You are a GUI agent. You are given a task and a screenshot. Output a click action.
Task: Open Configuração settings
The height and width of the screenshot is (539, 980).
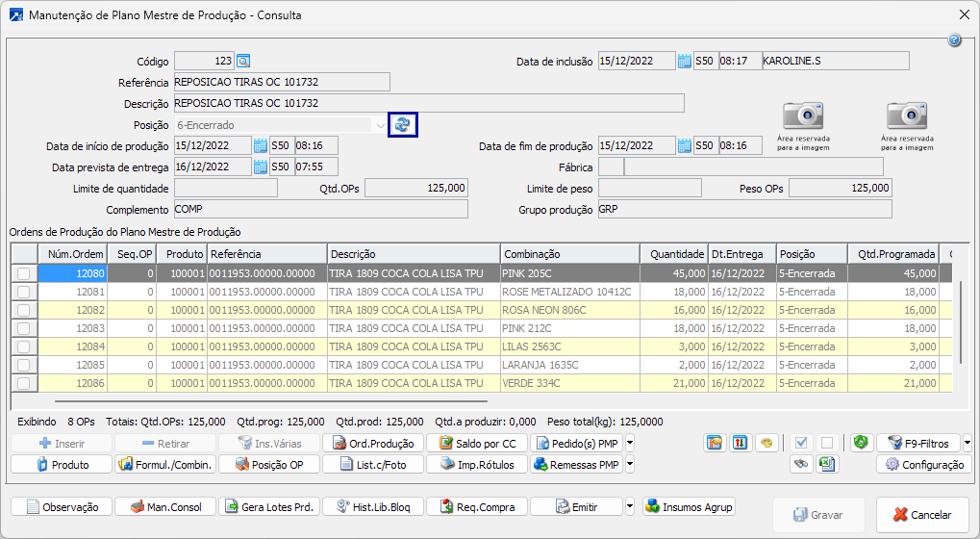tap(921, 465)
